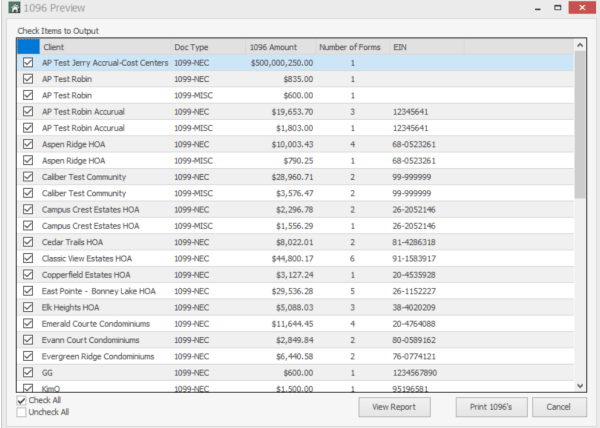600x428 pixels.
Task: Enable the Uncheck All checkbox
Action: [x=21, y=412]
